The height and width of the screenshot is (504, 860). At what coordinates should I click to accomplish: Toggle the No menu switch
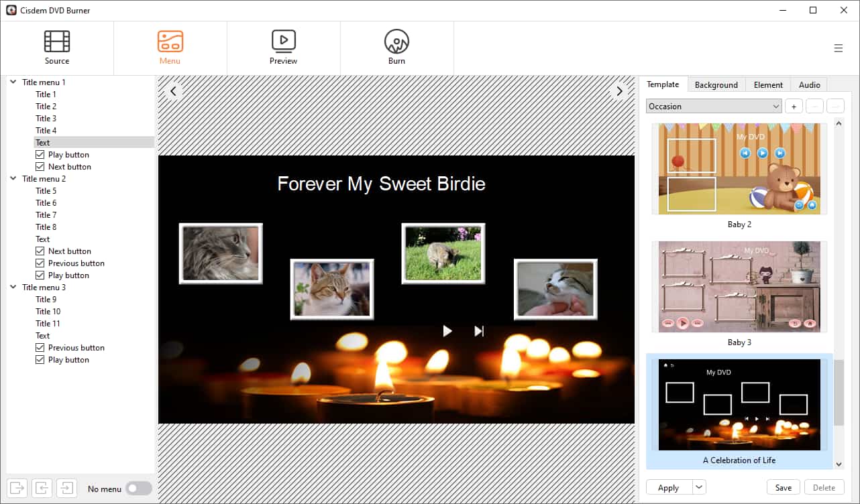(140, 489)
